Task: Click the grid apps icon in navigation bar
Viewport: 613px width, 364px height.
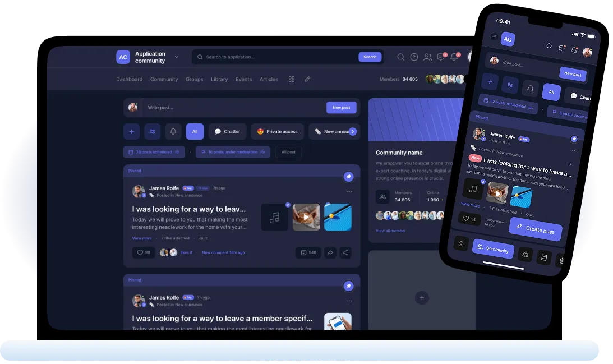Action: [x=292, y=80]
